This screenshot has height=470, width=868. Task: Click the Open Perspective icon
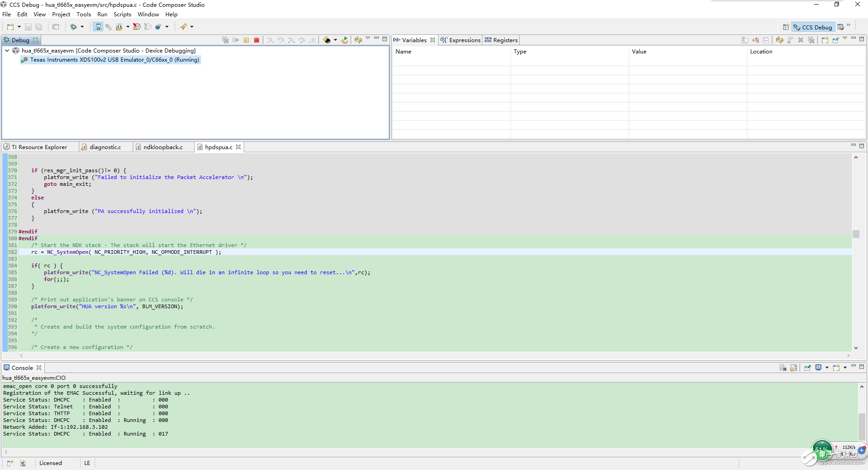click(x=786, y=27)
